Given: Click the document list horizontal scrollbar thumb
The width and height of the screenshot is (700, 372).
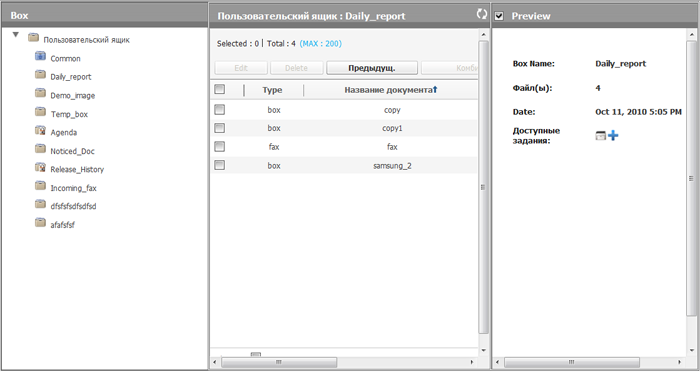Looking at the screenshot, I should pos(279,362).
